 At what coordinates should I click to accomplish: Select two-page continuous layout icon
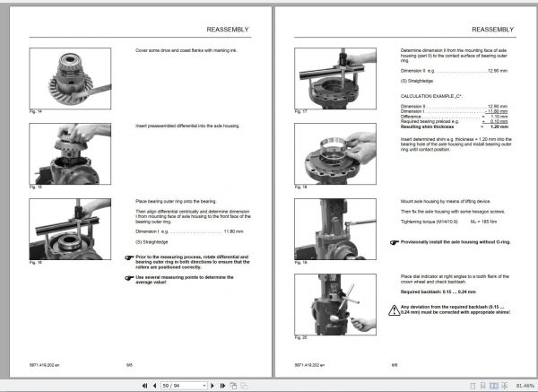504,386
